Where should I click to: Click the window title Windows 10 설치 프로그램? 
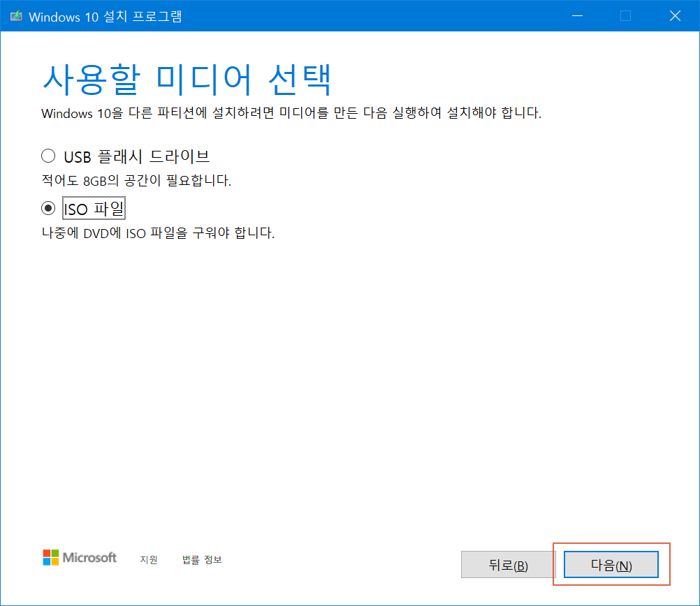[x=105, y=17]
